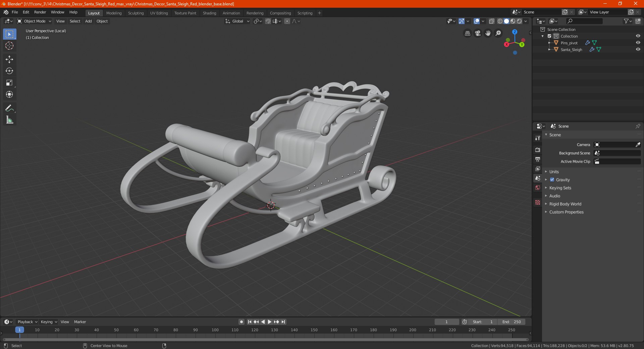Viewport: 644px width, 349px height.
Task: Open the Render properties tab
Action: point(538,150)
